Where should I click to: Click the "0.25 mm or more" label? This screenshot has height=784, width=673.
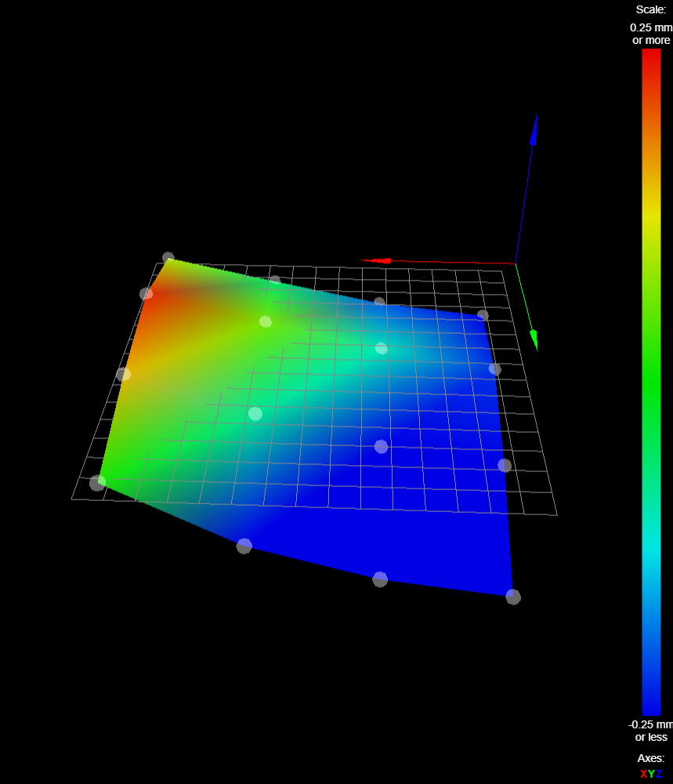point(651,34)
